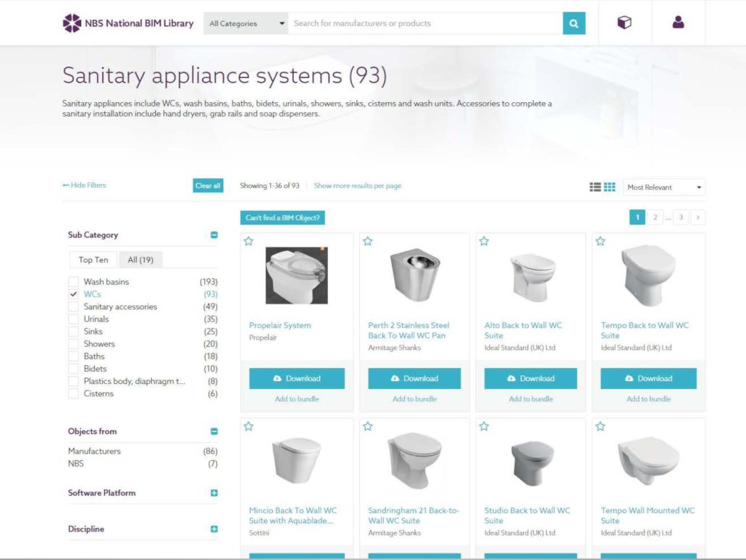This screenshot has height=560, width=746.
Task: Uncheck the WCs filter
Action: click(x=73, y=294)
